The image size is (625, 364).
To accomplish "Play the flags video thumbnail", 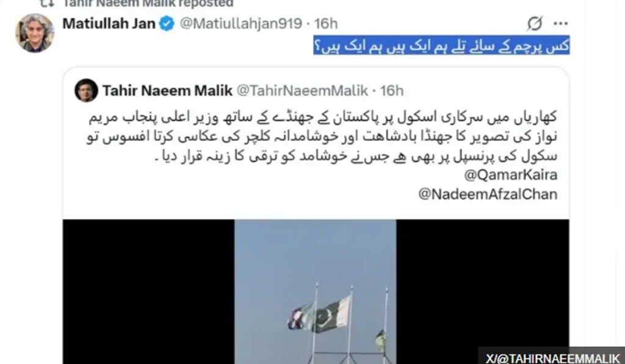I will [x=316, y=291].
